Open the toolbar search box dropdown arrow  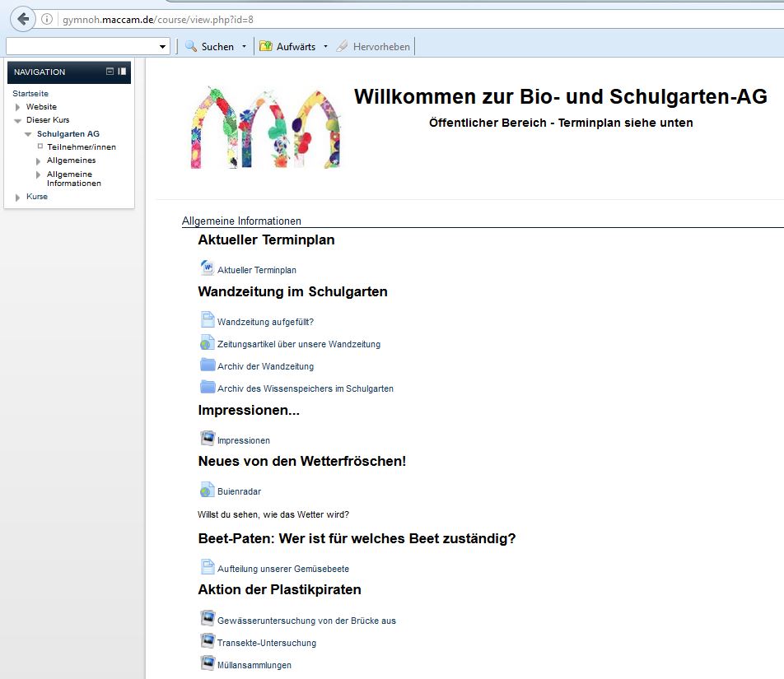point(162,47)
